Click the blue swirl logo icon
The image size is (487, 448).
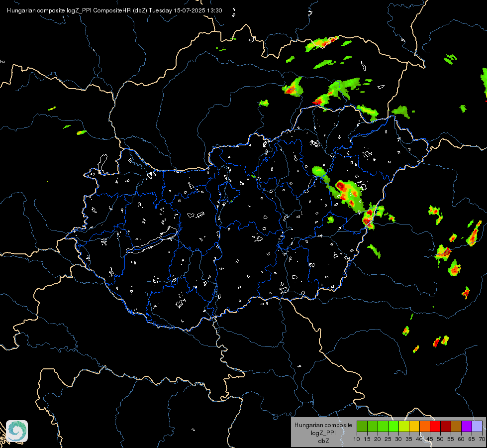[x=17, y=431]
